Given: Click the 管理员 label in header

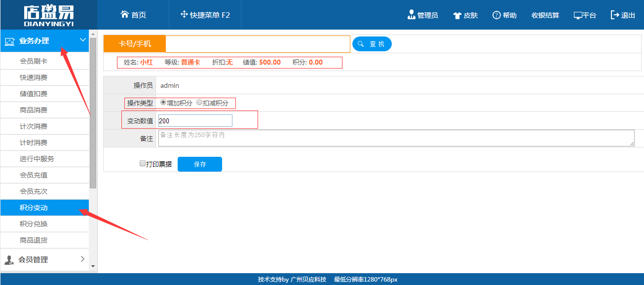Looking at the screenshot, I should click(427, 15).
